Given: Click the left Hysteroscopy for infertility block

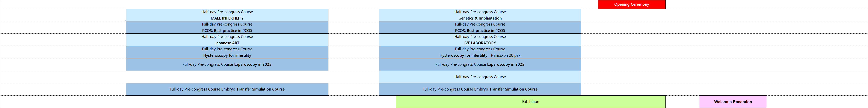Looking at the screenshot, I should (227, 52).
